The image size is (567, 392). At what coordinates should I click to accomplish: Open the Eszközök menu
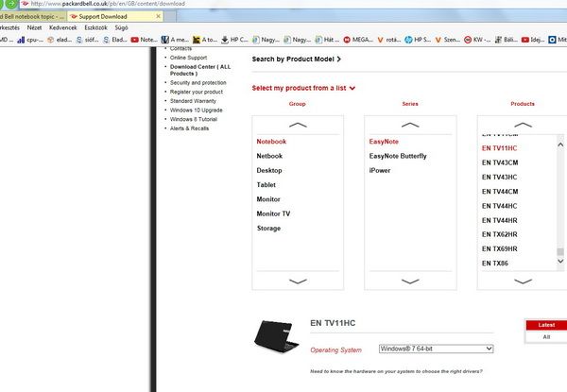pyautogui.click(x=95, y=27)
